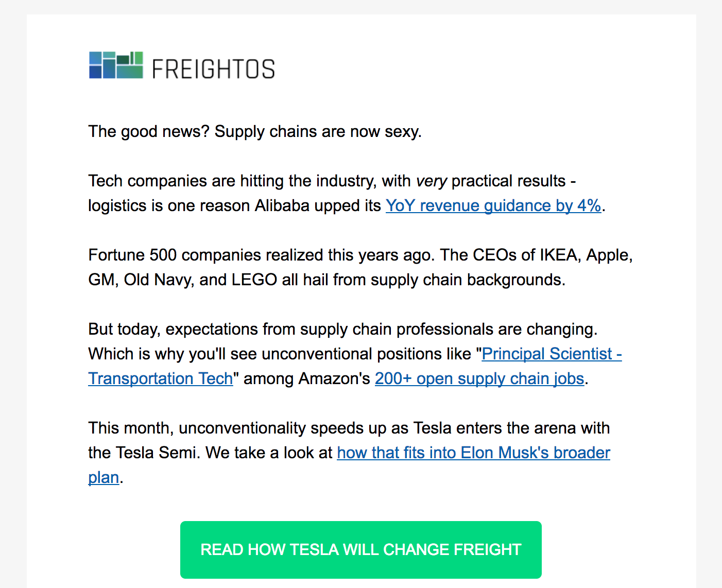Click the italic word very
Viewport: 722px width, 588px height.
[x=431, y=181]
